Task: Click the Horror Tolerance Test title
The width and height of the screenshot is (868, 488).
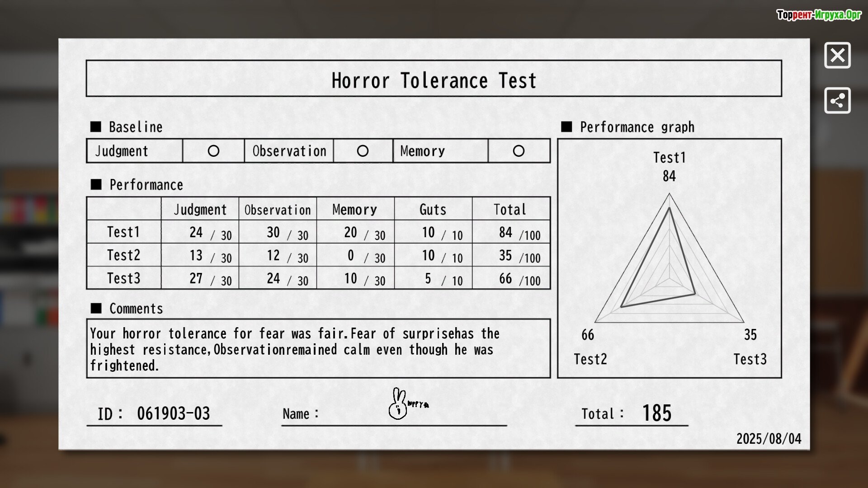Action: click(434, 80)
